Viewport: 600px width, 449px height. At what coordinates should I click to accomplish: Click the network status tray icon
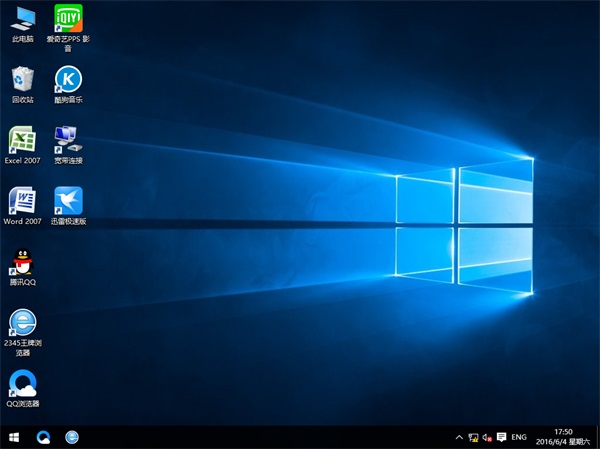[x=472, y=438]
